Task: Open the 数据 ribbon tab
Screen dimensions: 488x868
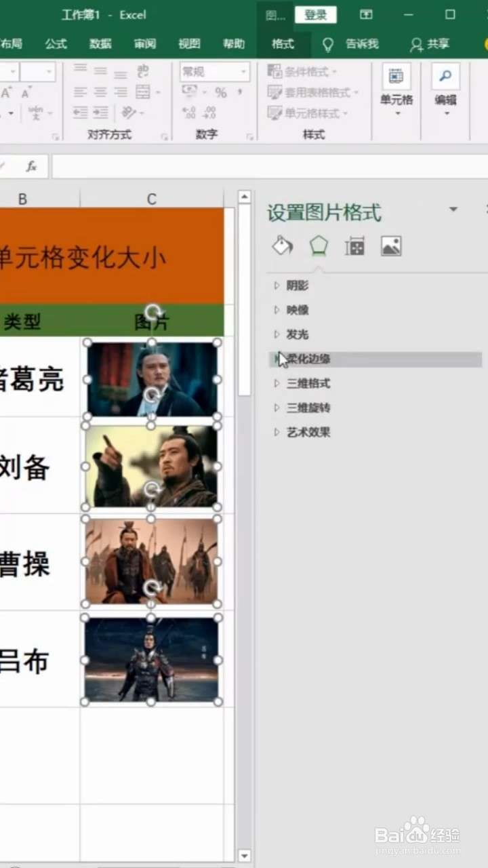Action: click(100, 44)
